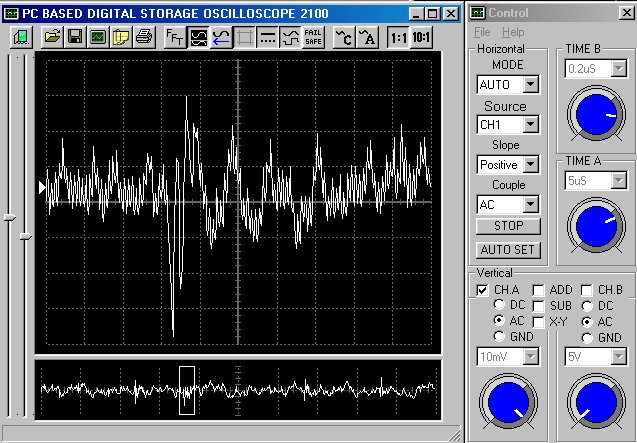
Task: Enable the X-Y mode checkbox
Action: pos(539,320)
